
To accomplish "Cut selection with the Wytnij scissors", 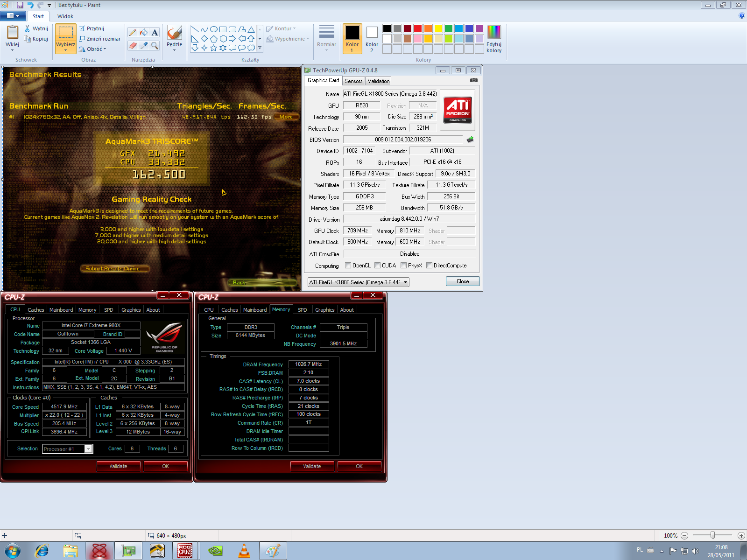I will pos(36,28).
